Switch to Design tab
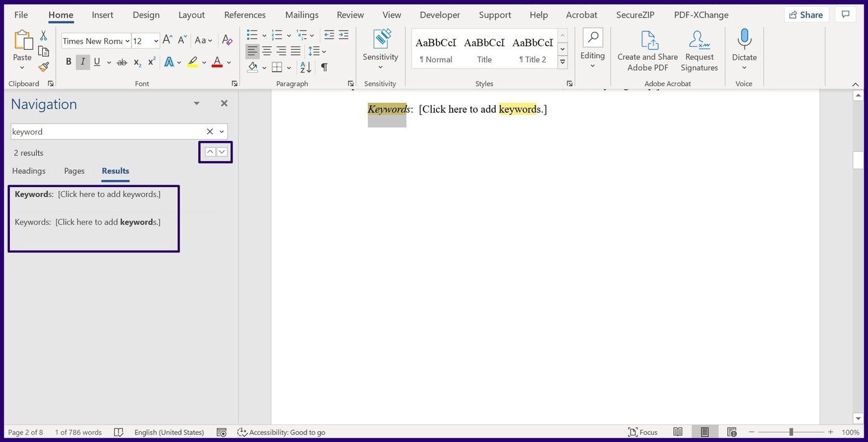The height and width of the screenshot is (442, 868). [146, 14]
